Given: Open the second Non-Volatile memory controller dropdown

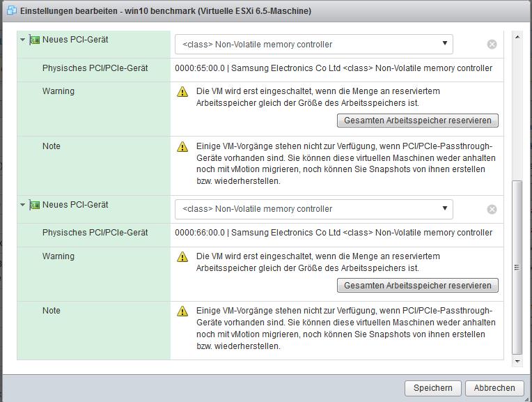Looking at the screenshot, I should (313, 209).
